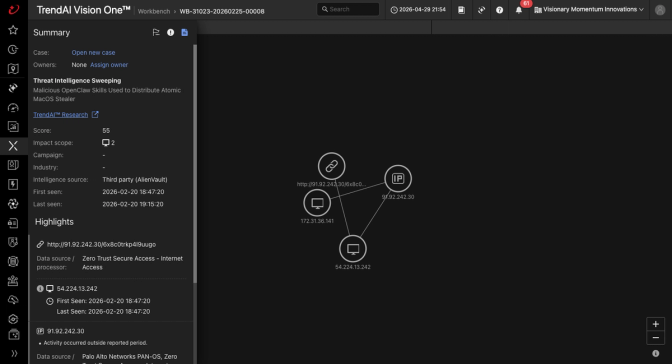The height and width of the screenshot is (364, 672).
Task: Open the cloud security sidebar icon
Action: [13, 300]
